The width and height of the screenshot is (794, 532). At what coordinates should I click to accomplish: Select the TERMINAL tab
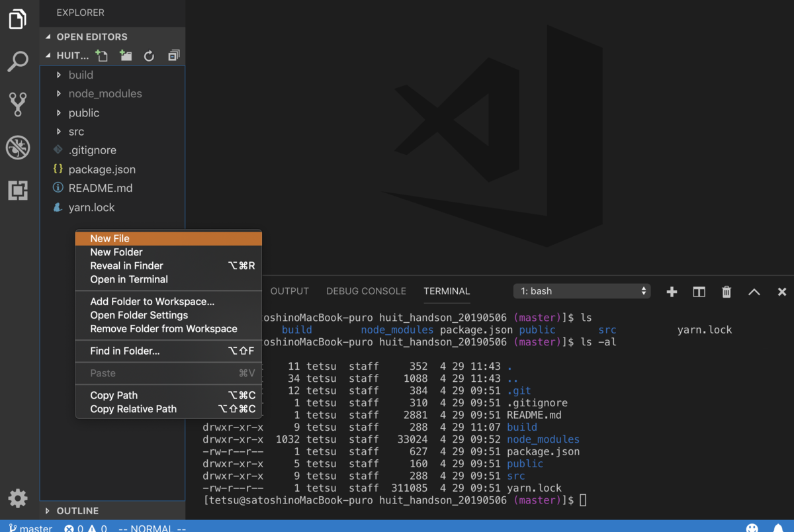(447, 291)
